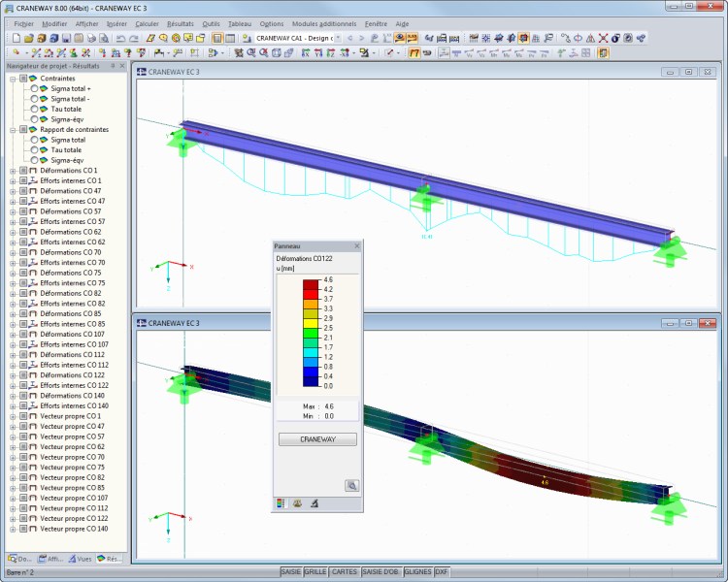Click the red 4.6 color swatch

click(311, 284)
